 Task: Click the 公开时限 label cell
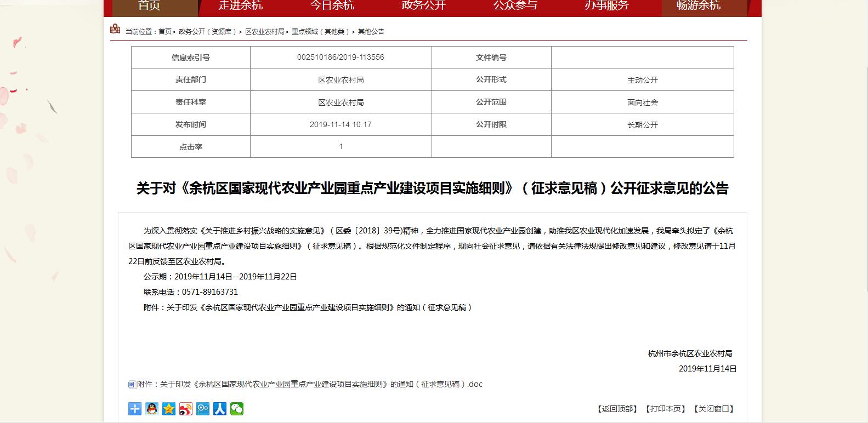point(491,124)
